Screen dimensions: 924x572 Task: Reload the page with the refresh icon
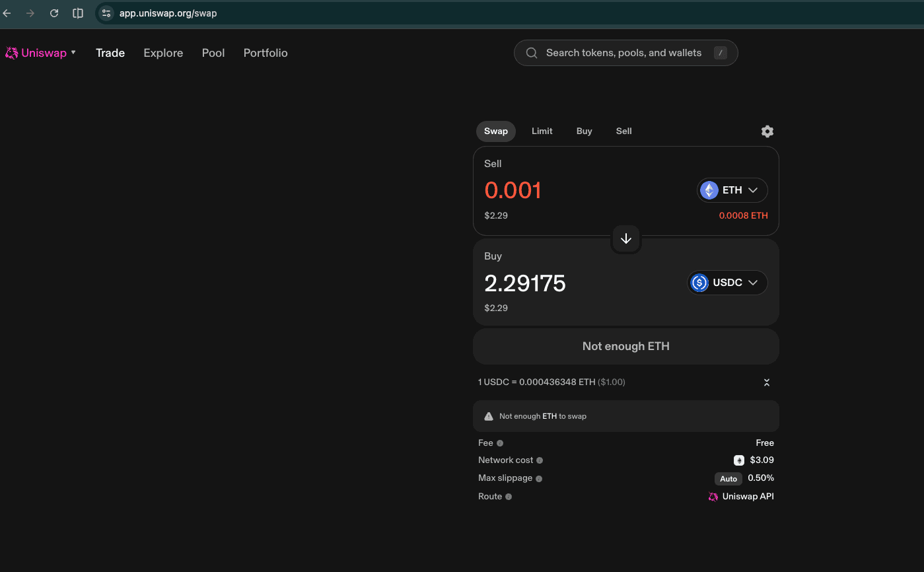(54, 13)
